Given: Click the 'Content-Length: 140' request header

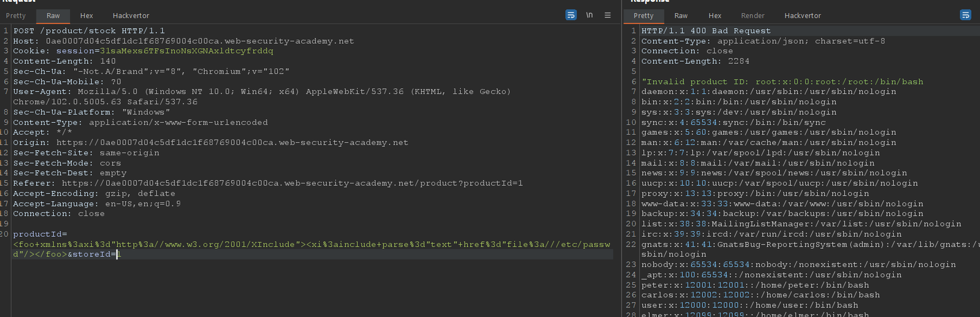Looking at the screenshot, I should pyautogui.click(x=64, y=61).
